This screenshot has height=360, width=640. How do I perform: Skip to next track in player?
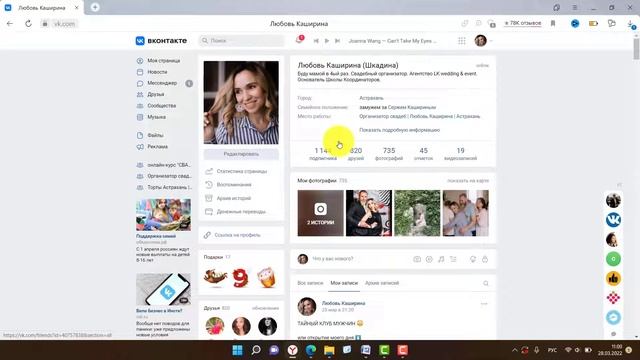(337, 41)
